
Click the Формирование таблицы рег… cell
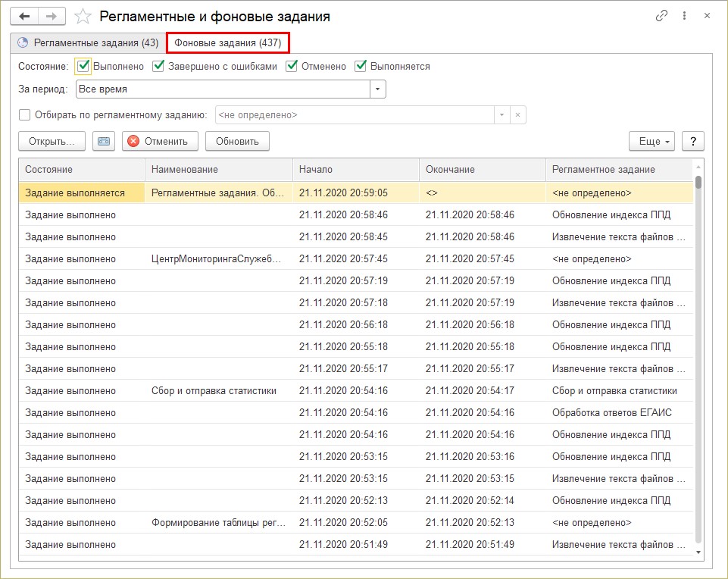tap(219, 522)
